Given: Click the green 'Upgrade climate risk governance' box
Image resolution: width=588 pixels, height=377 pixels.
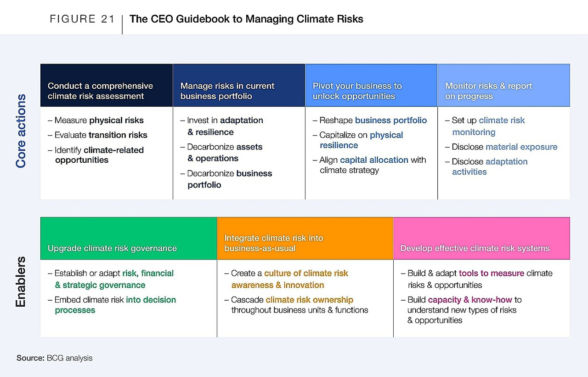Looking at the screenshot, I should tap(112, 248).
